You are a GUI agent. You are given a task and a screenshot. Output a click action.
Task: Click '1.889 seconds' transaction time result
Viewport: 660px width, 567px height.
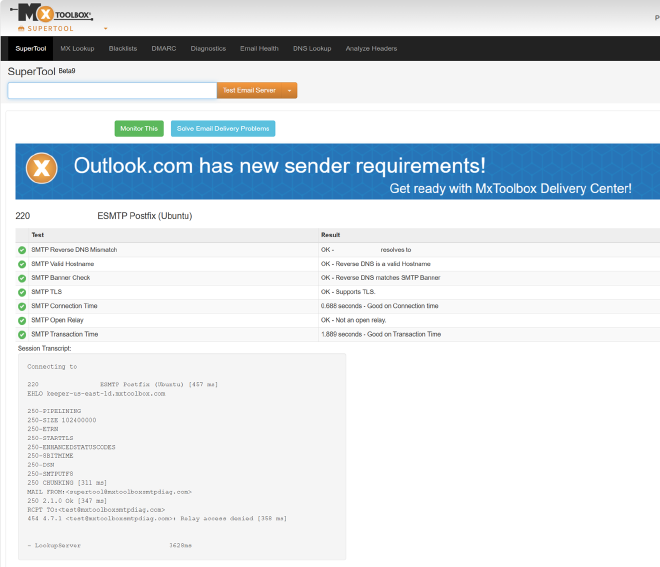(x=381, y=334)
